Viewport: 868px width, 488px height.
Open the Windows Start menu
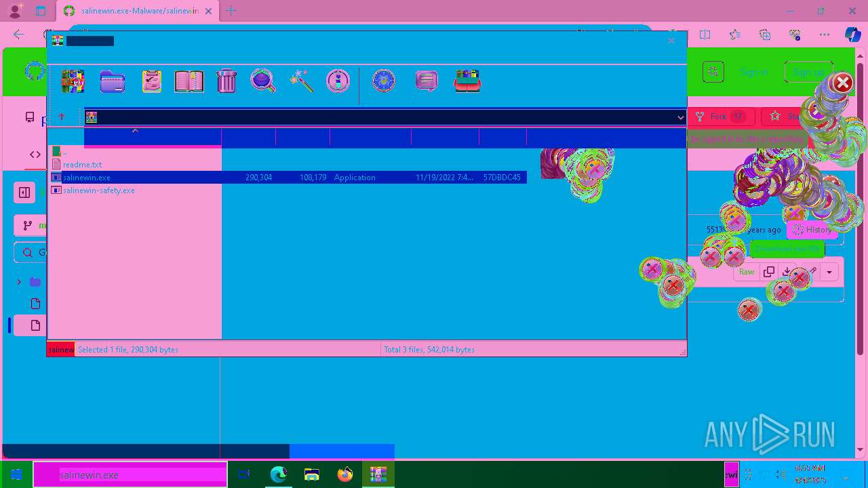pyautogui.click(x=16, y=474)
